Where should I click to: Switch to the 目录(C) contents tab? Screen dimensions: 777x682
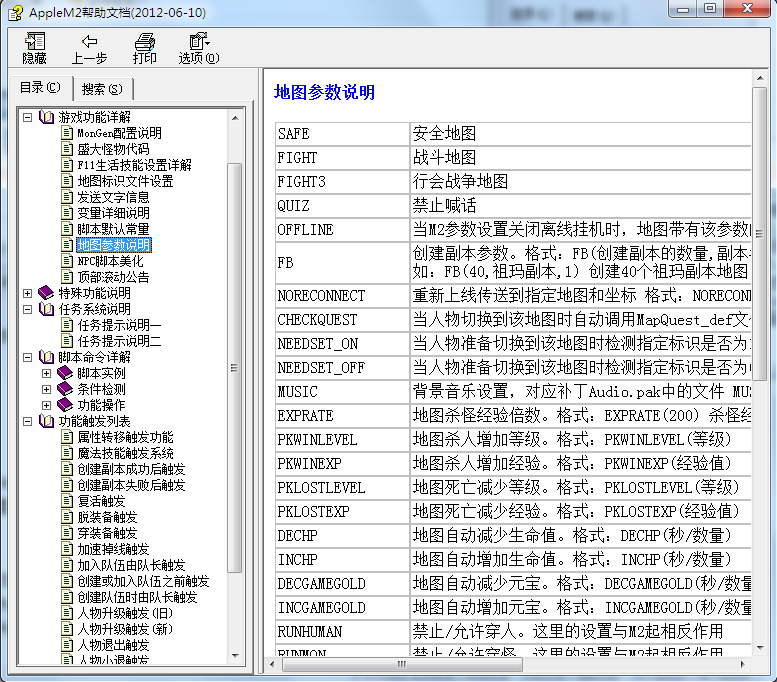pyautogui.click(x=40, y=88)
